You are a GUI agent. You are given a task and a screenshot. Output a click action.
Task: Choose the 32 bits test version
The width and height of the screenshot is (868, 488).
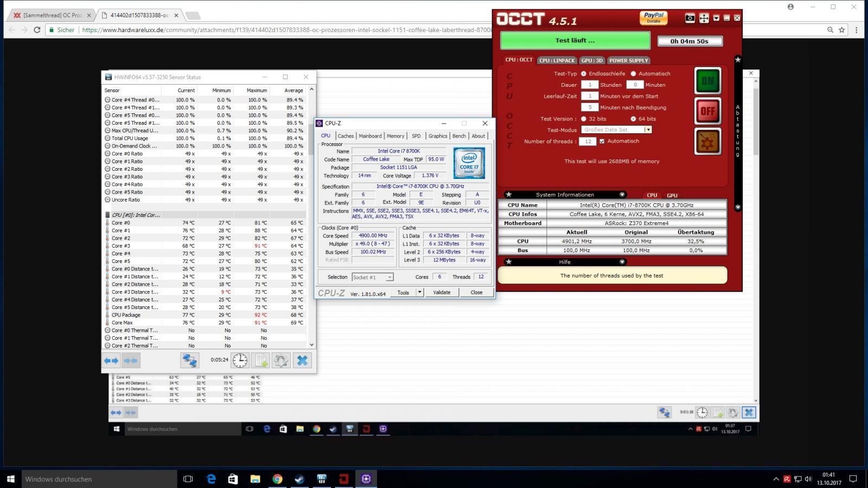(x=584, y=119)
